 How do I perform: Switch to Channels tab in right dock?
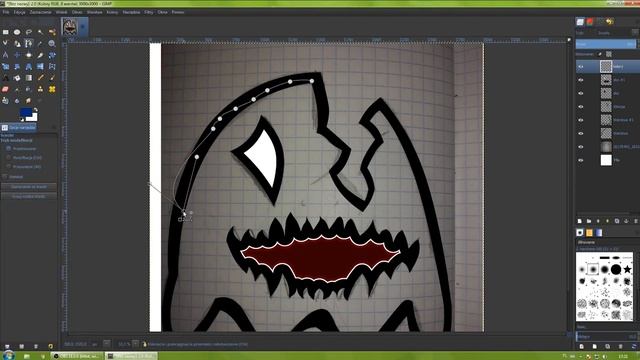point(590,22)
